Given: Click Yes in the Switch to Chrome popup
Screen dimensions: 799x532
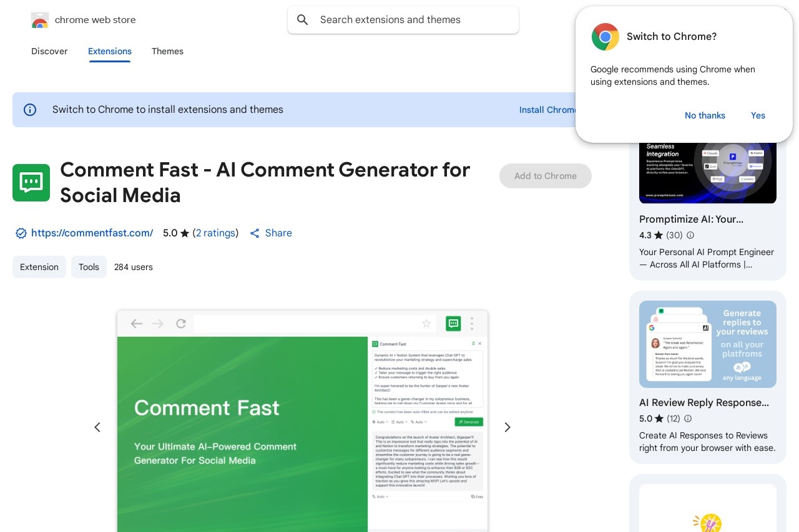Looking at the screenshot, I should [x=758, y=115].
